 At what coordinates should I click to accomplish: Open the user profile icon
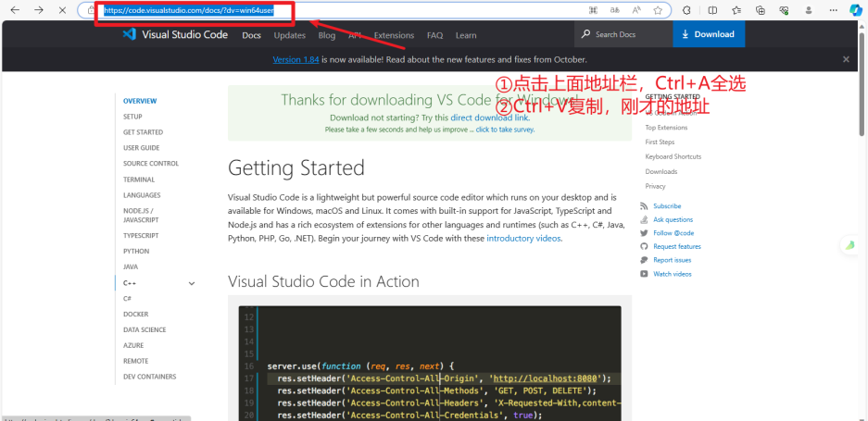809,10
